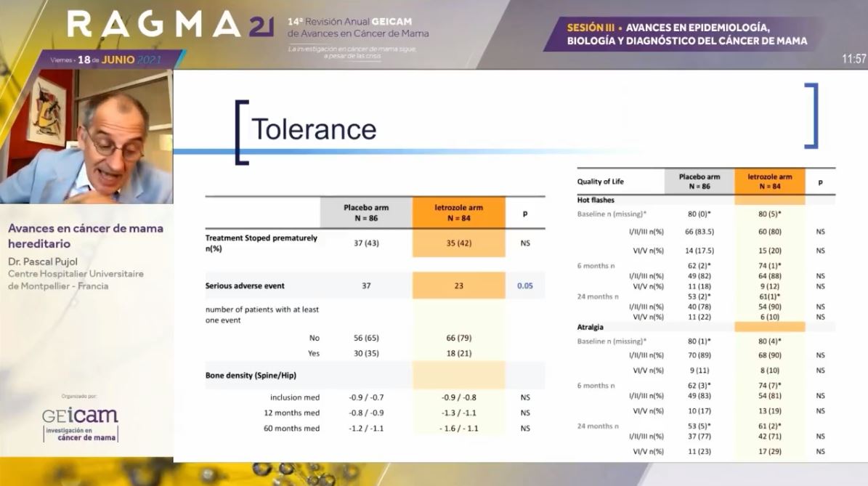
Task: Select the speaker webcam video thumbnail
Action: click(86, 136)
